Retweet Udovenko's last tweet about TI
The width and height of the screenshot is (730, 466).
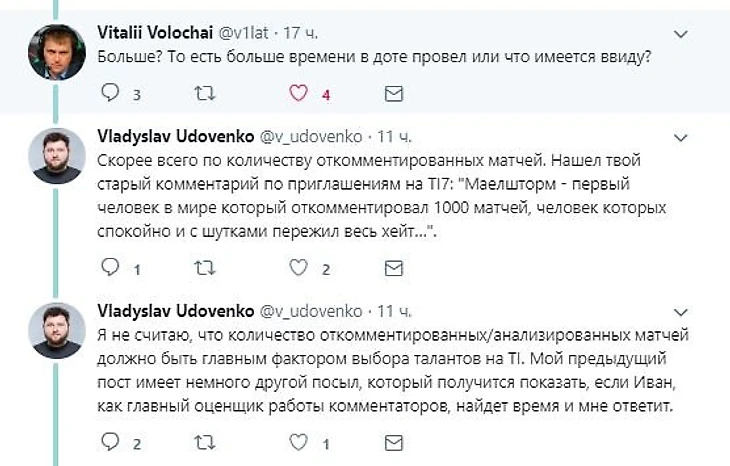202,441
